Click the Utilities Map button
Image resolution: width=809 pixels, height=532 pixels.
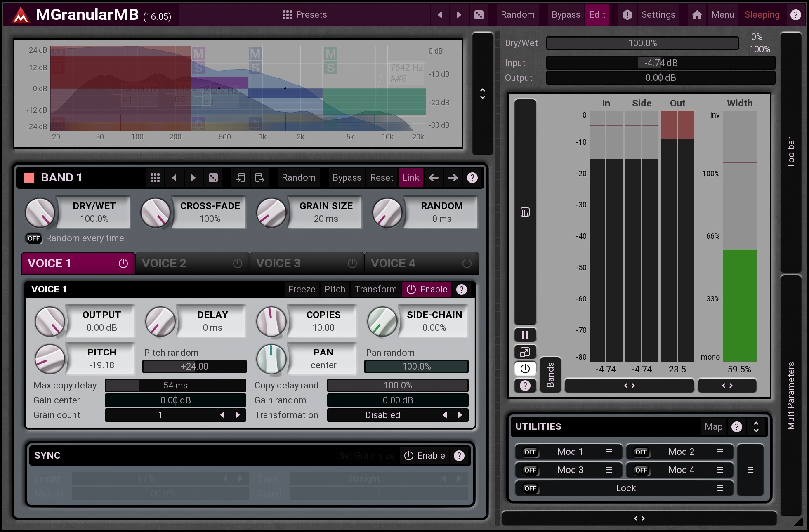(713, 427)
